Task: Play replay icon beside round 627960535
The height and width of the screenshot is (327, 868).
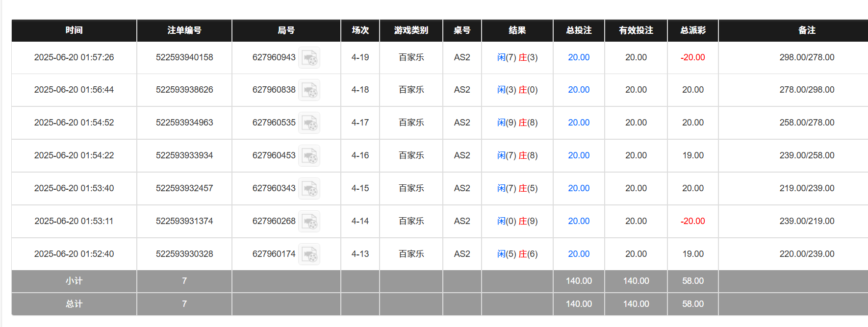Action: coord(309,123)
